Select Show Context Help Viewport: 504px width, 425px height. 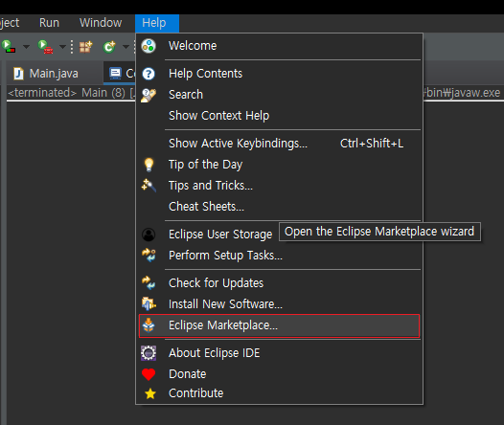coord(280,116)
